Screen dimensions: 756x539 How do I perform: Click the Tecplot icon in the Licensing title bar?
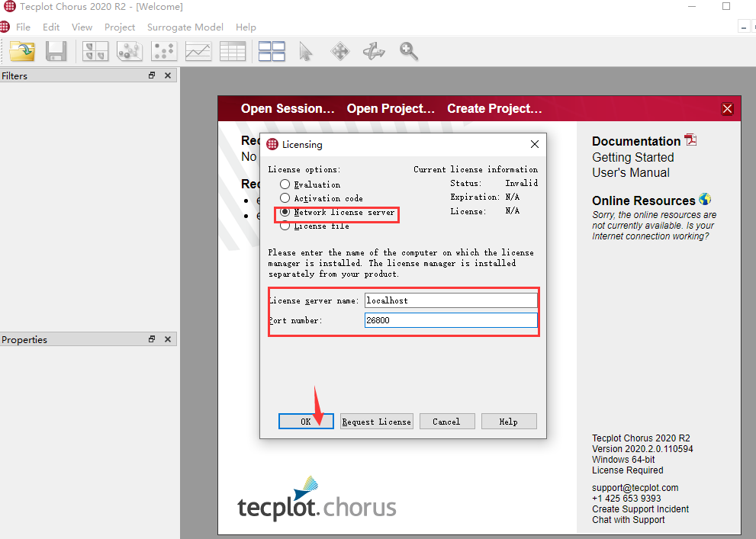click(272, 144)
